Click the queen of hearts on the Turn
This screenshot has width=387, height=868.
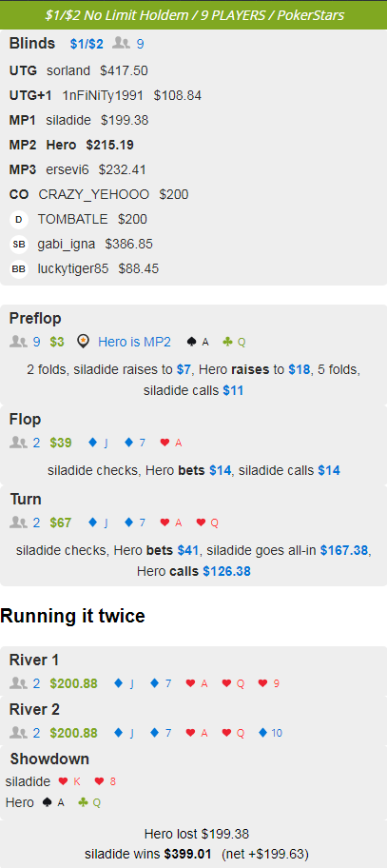(208, 523)
